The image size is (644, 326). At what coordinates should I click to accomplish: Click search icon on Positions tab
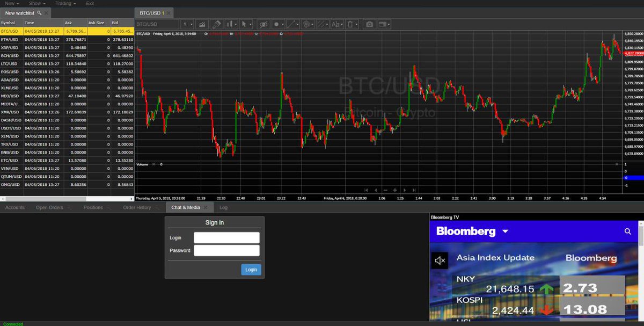[108, 207]
